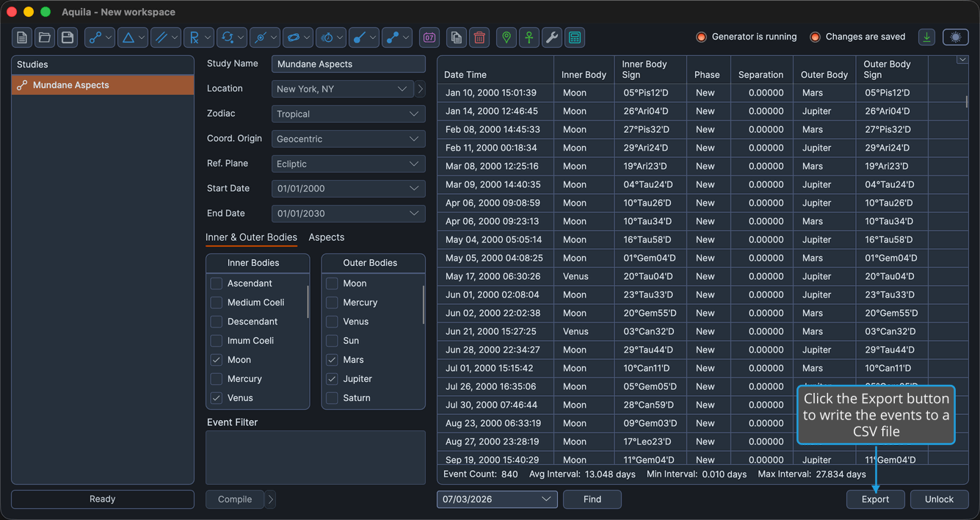Open the Start Date picker dropdown
This screenshot has height=520, width=980.
348,189
